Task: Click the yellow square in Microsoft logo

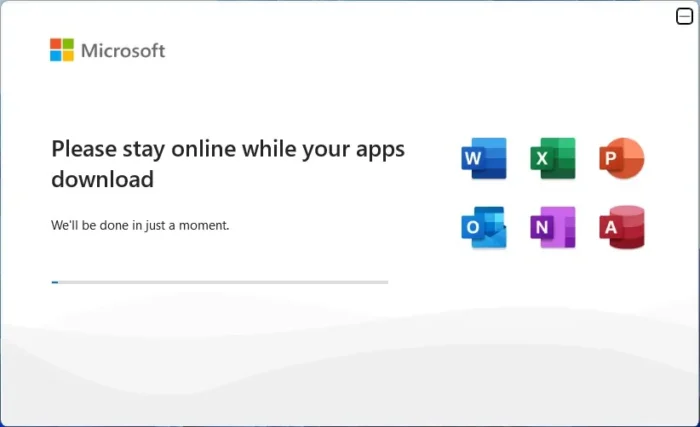Action: click(x=68, y=56)
